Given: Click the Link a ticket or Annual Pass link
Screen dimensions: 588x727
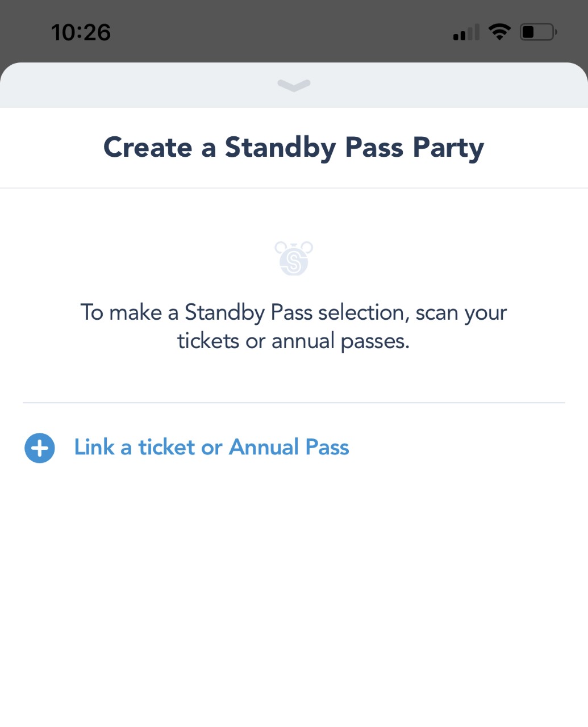Looking at the screenshot, I should (211, 448).
